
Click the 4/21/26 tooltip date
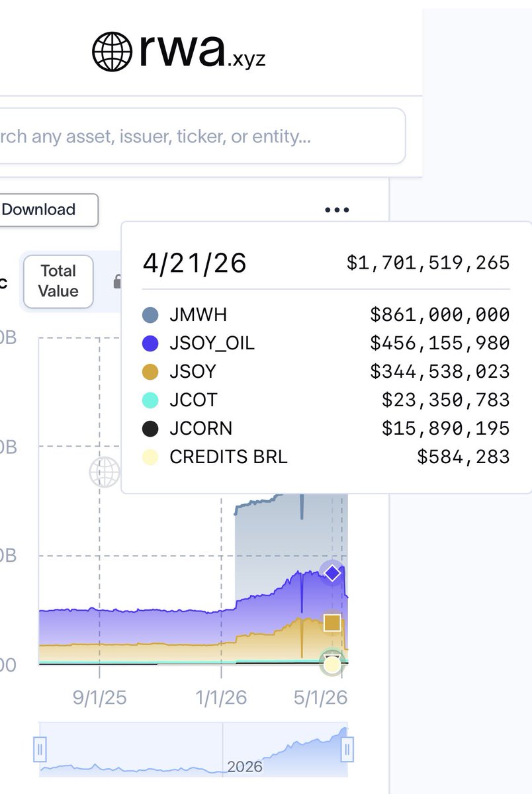coord(195,263)
